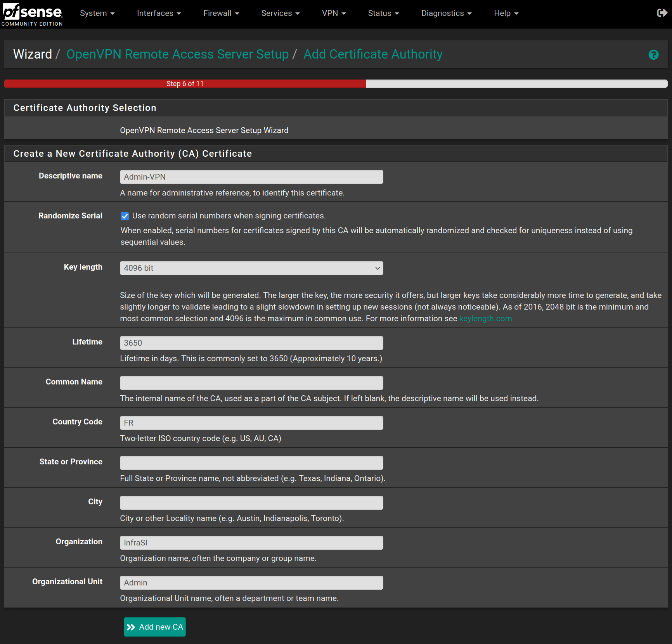672x644 pixels.
Task: Open the Services menu
Action: click(280, 13)
